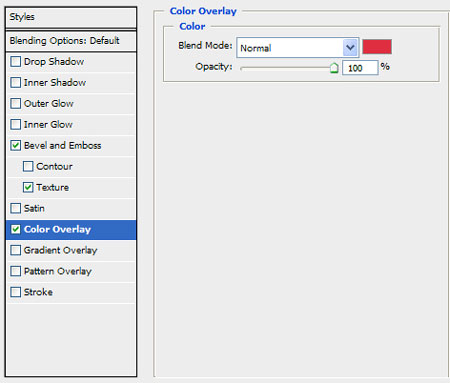Enable the Contour checkbox
Viewport: 450px width, 383px height.
28,166
